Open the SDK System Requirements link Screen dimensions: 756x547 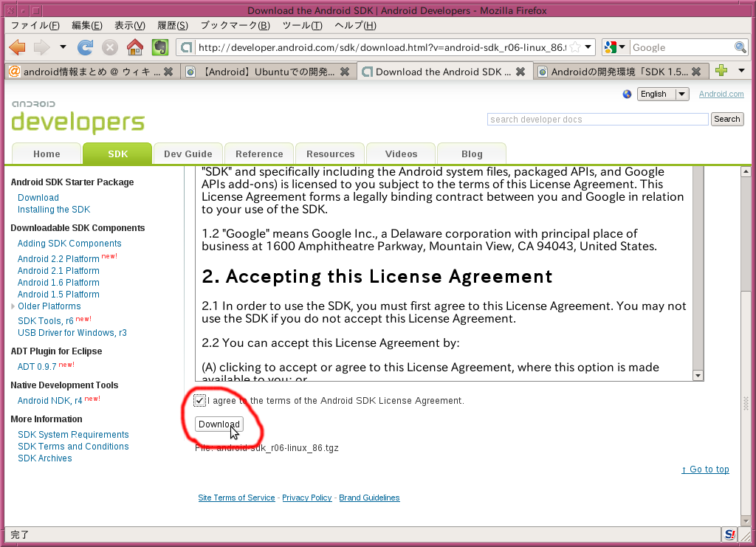(x=73, y=435)
